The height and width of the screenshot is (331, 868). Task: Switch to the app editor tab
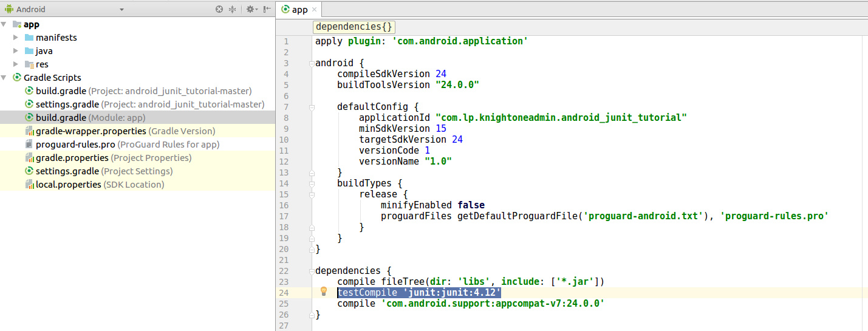[299, 10]
